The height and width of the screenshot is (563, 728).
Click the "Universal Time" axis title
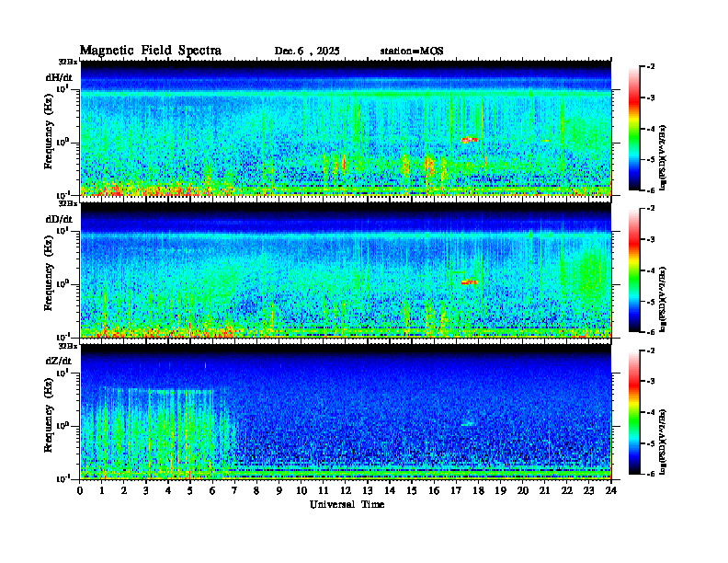[347, 504]
